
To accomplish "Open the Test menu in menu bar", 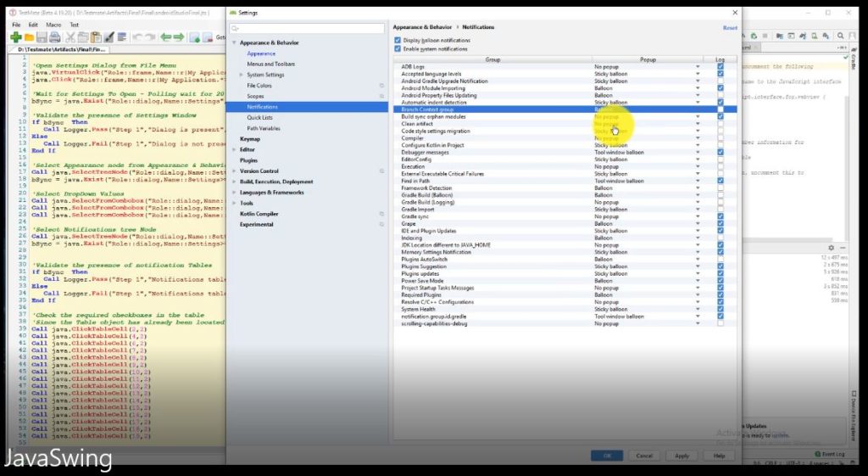I will pos(74,25).
